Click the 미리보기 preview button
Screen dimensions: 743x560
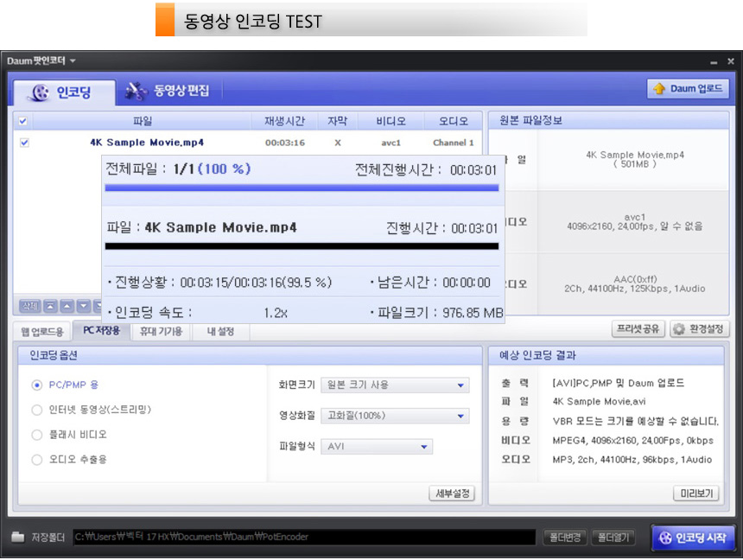coord(696,493)
